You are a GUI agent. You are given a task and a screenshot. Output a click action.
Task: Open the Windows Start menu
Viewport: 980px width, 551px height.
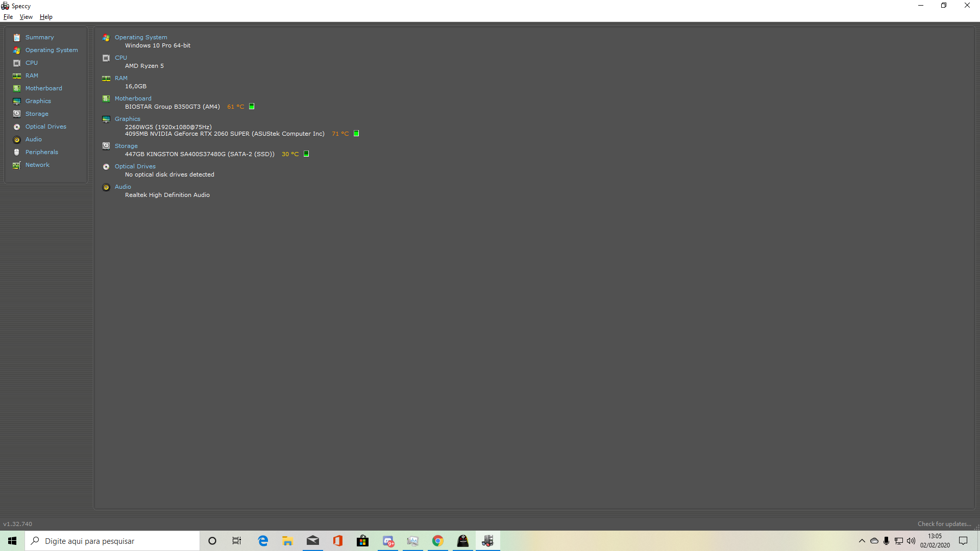click(x=12, y=541)
